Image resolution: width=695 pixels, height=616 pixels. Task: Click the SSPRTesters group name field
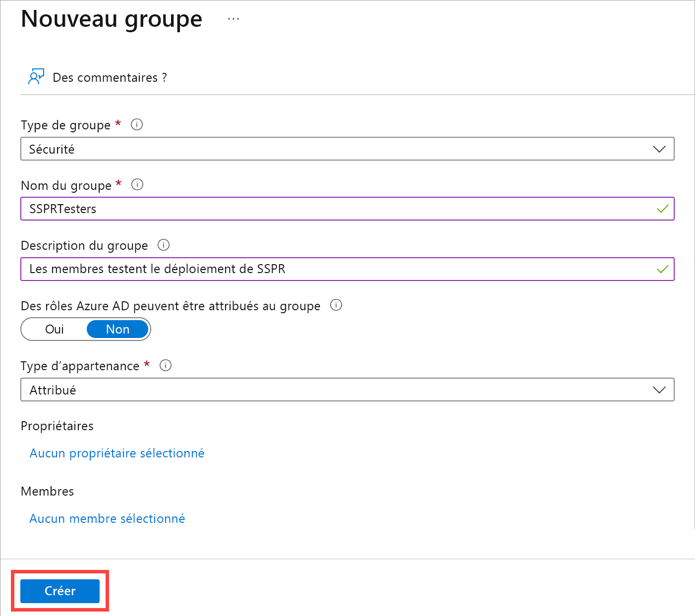(347, 209)
